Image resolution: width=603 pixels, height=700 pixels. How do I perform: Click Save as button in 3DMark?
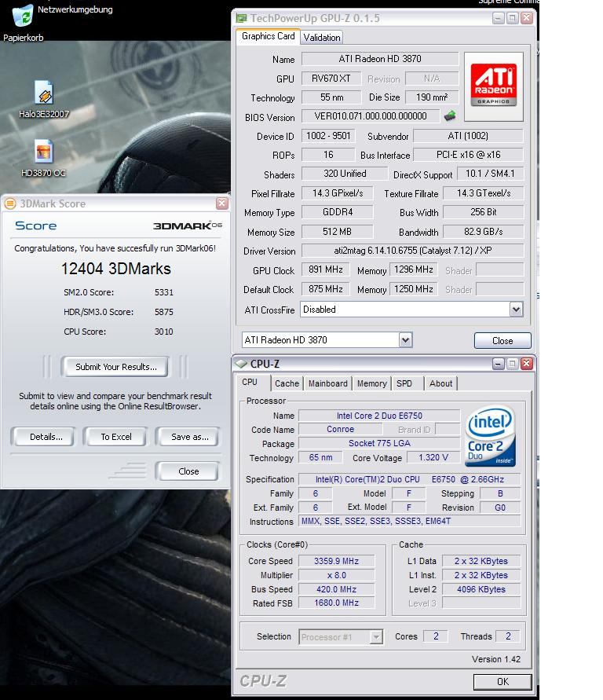(189, 437)
